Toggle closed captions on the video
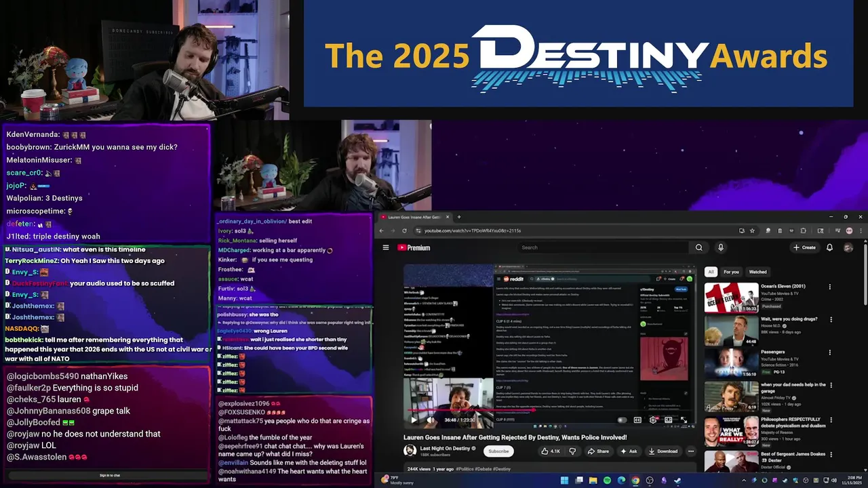This screenshot has width=868, height=488. [637, 420]
